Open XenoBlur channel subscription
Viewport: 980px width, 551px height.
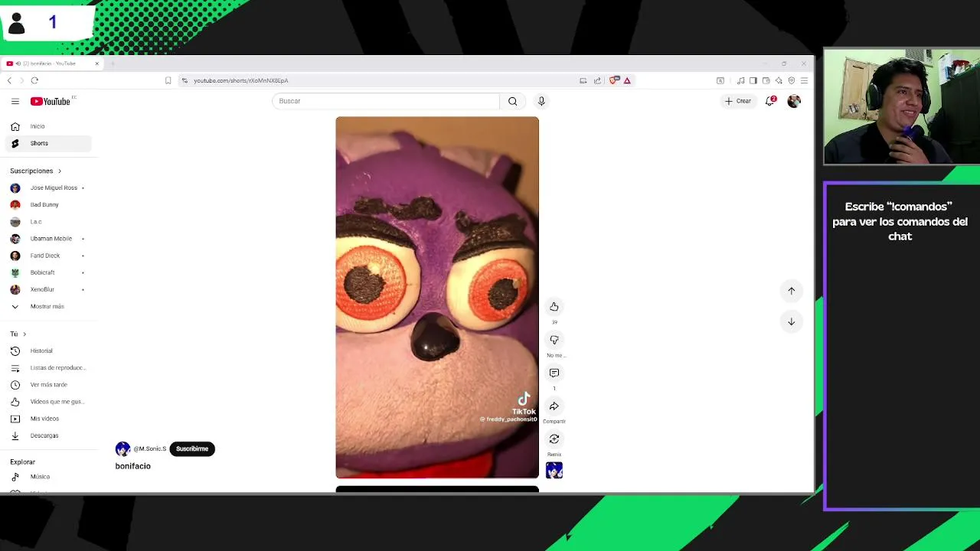pos(47,289)
